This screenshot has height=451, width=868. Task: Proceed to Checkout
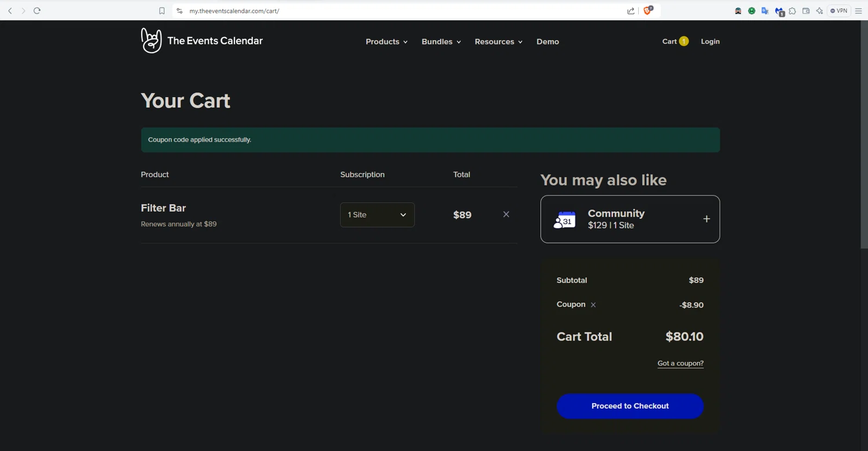click(x=630, y=406)
